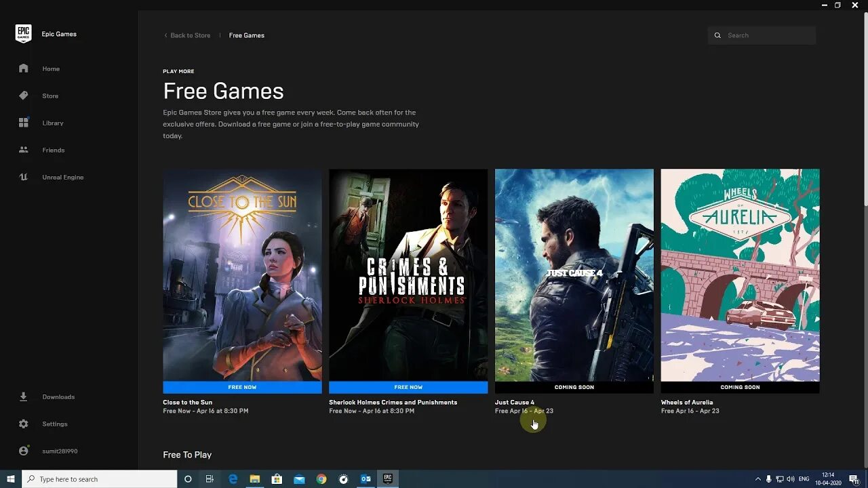The image size is (868, 488).
Task: Click the network tray icon
Action: (780, 479)
